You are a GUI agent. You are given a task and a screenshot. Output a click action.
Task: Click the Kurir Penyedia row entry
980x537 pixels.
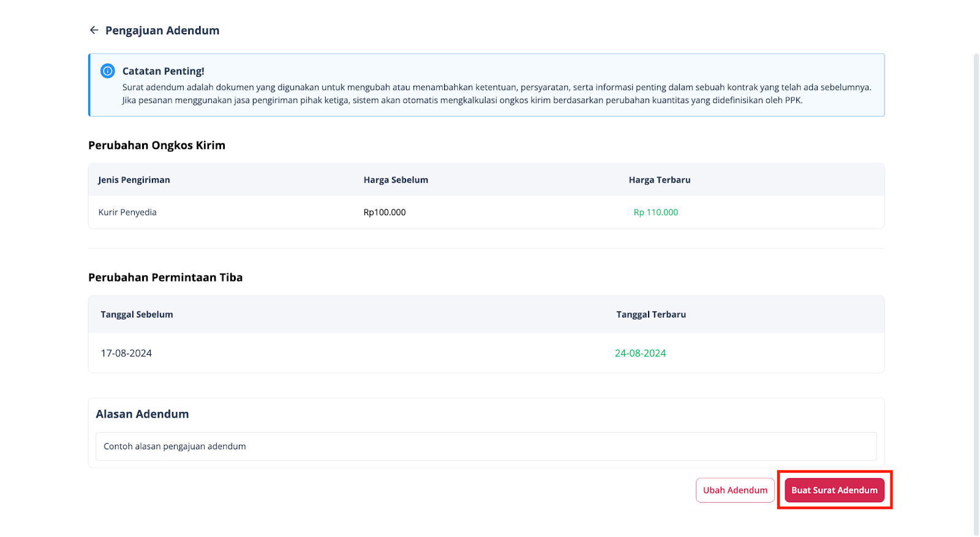click(x=127, y=212)
